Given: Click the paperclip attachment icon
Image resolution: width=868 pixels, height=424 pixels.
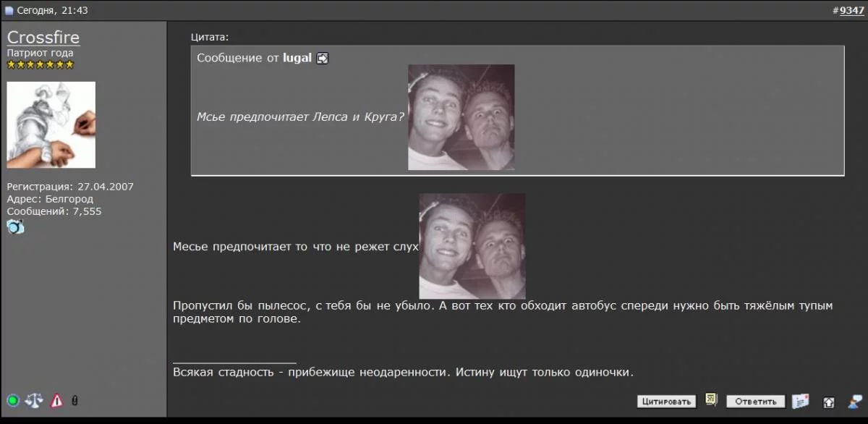Looking at the screenshot, I should click(75, 400).
